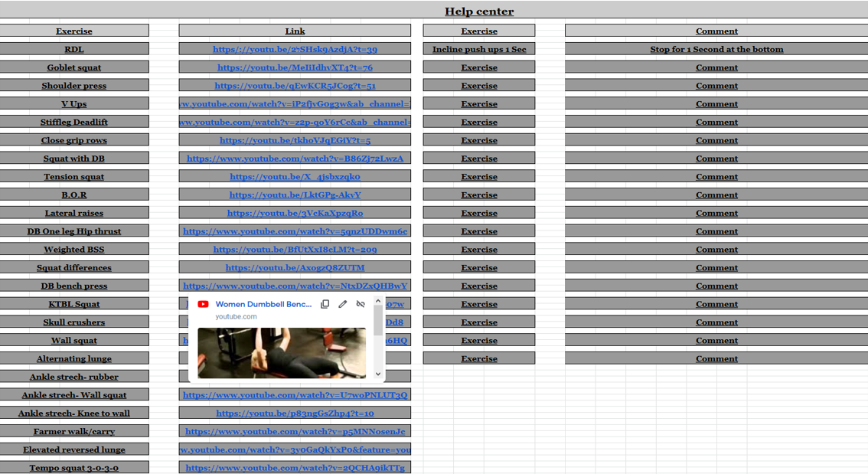This screenshot has height=474, width=868.
Task: Open the video preview thumbnail
Action: coord(281,352)
